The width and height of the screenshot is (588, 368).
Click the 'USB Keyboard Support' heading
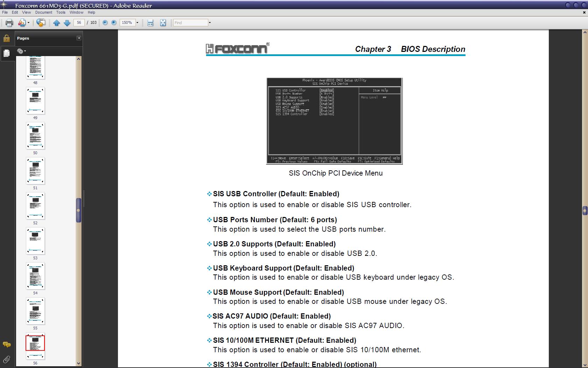283,268
